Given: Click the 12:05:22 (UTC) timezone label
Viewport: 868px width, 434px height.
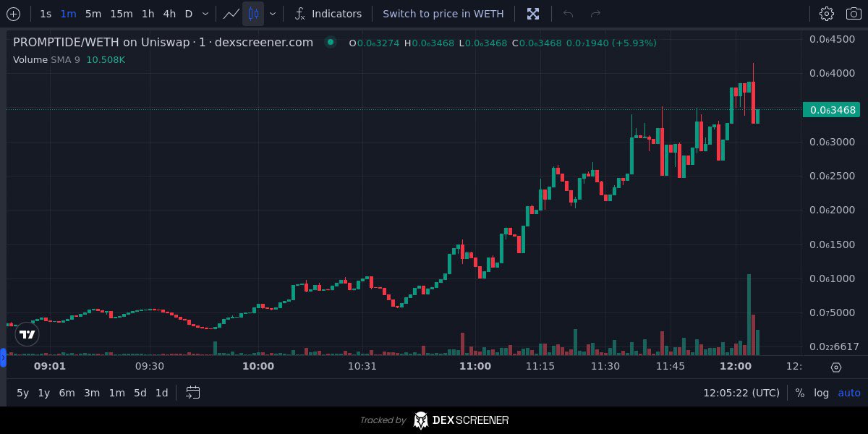Looking at the screenshot, I should 741,393.
